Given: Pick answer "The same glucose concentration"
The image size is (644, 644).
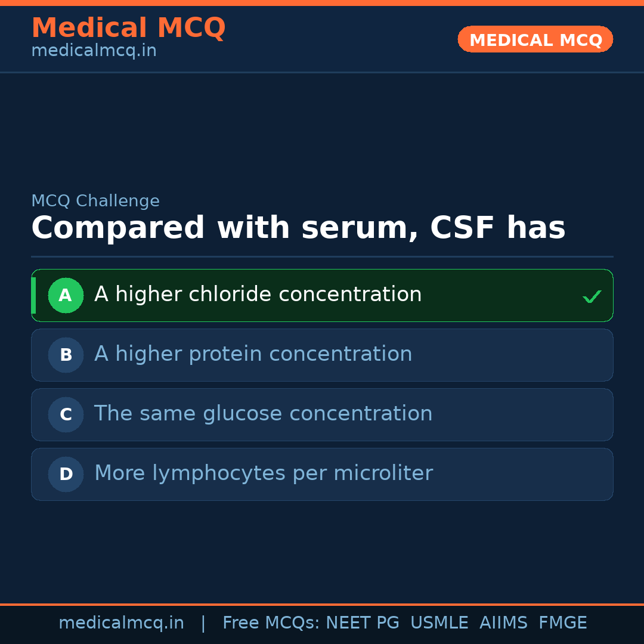Looking at the screenshot, I should 263,414.
